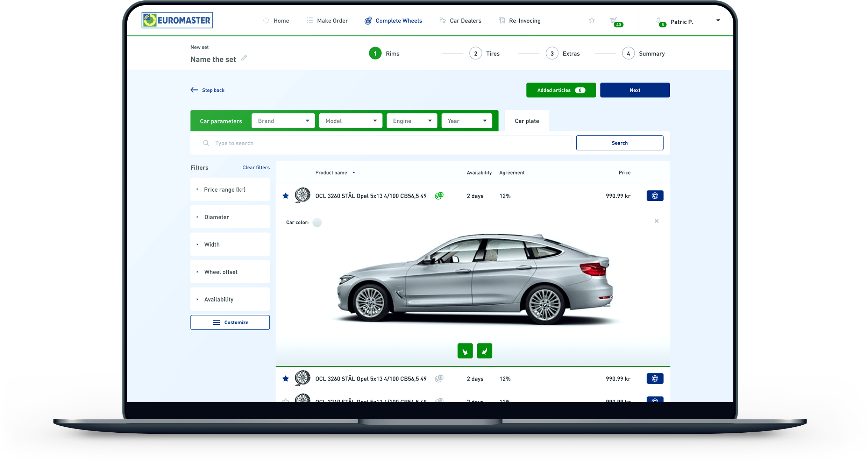868x461 pixels.
Task: Open the Home page
Action: [x=276, y=21]
